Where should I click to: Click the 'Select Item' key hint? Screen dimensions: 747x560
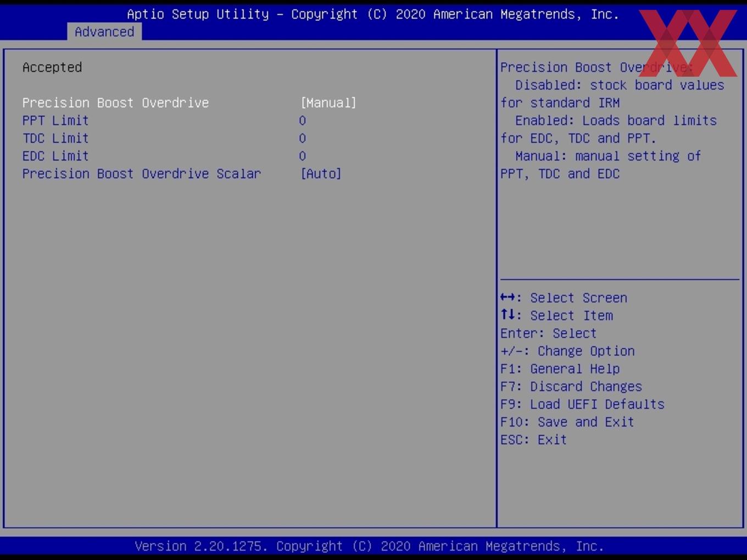[x=556, y=316]
